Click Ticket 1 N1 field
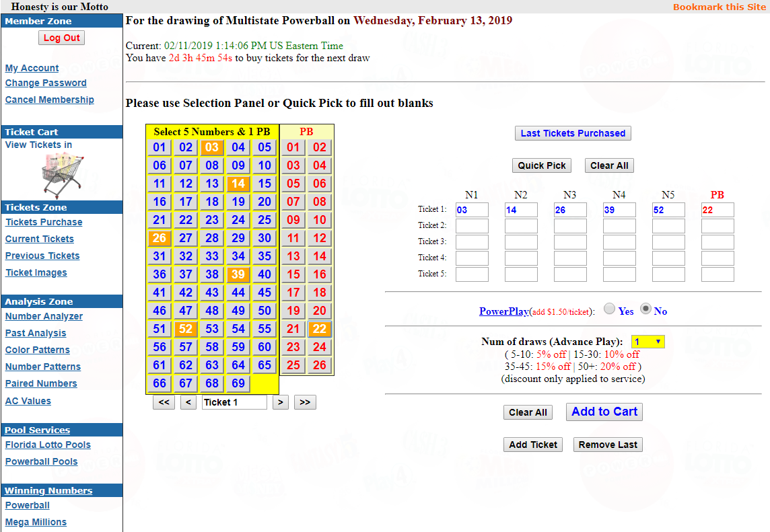Screen dimensions: 770x532 point(472,210)
